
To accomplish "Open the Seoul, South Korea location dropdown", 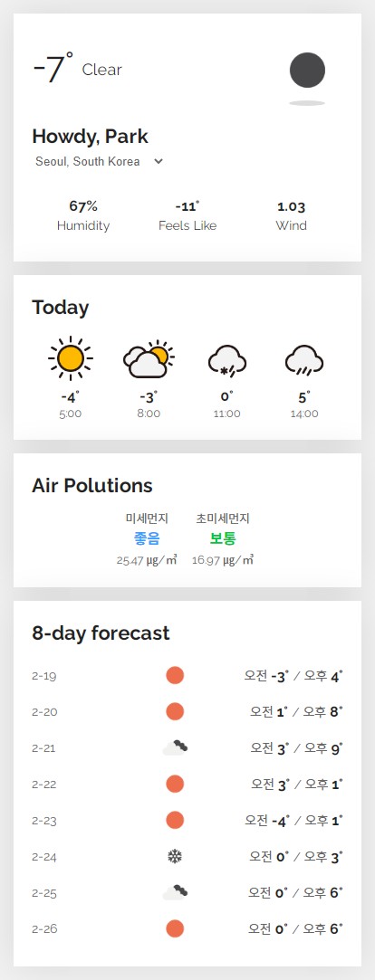I will point(99,161).
